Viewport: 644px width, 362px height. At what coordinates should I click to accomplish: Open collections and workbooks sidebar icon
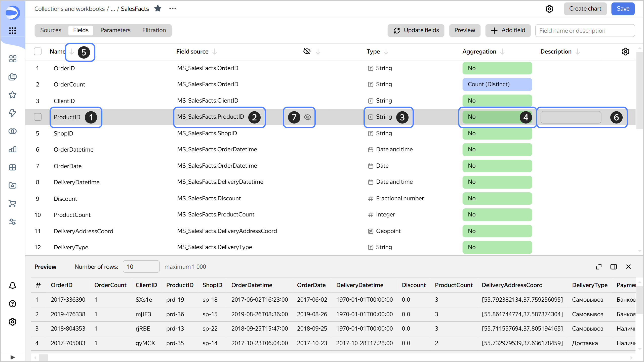(13, 77)
